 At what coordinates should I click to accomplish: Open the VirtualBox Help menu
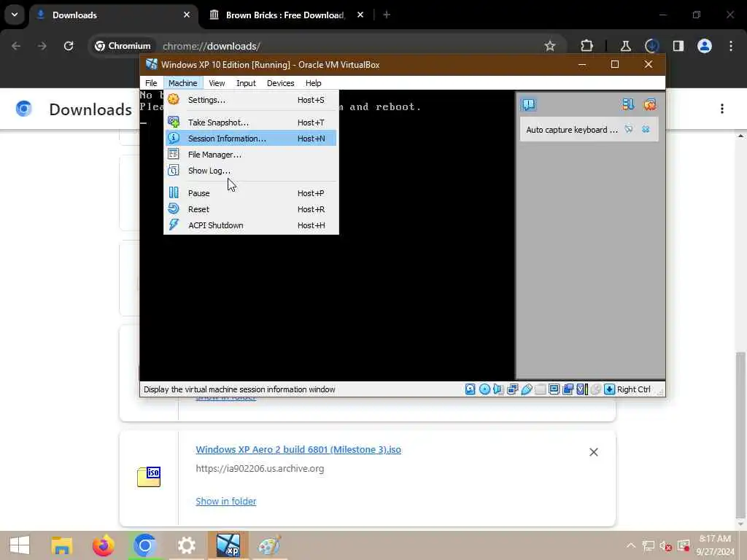pos(314,83)
